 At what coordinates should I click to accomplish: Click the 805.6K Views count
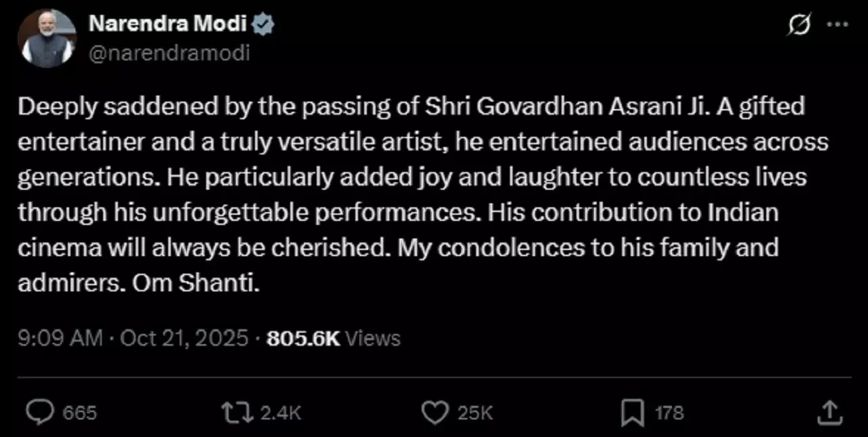coord(334,338)
